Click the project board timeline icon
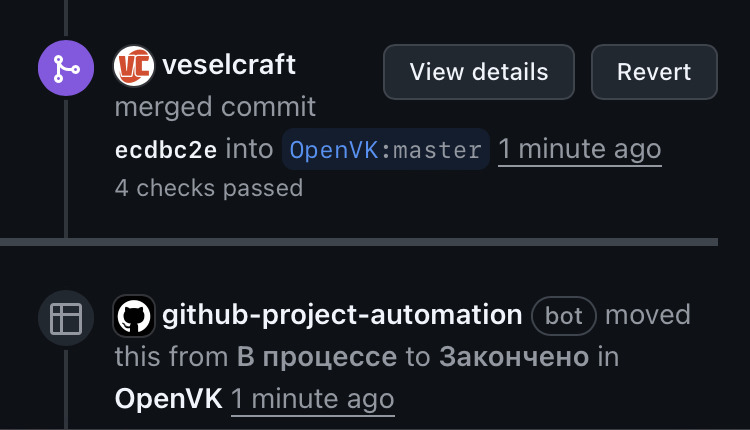 pos(66,317)
